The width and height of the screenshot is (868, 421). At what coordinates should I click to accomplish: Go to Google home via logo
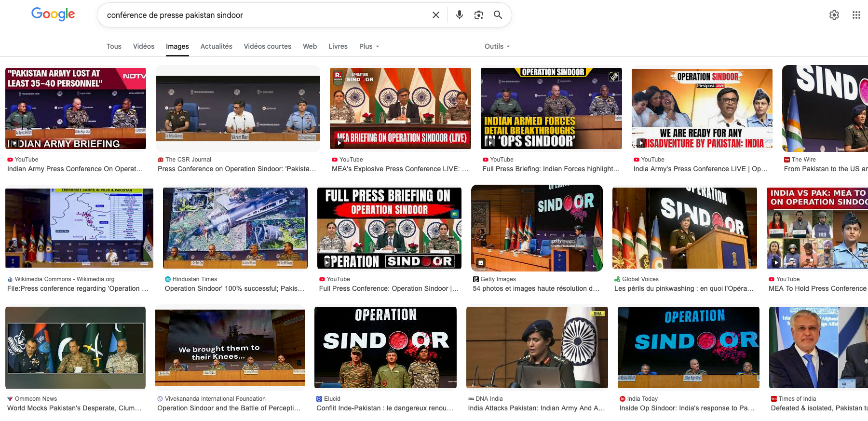click(53, 14)
